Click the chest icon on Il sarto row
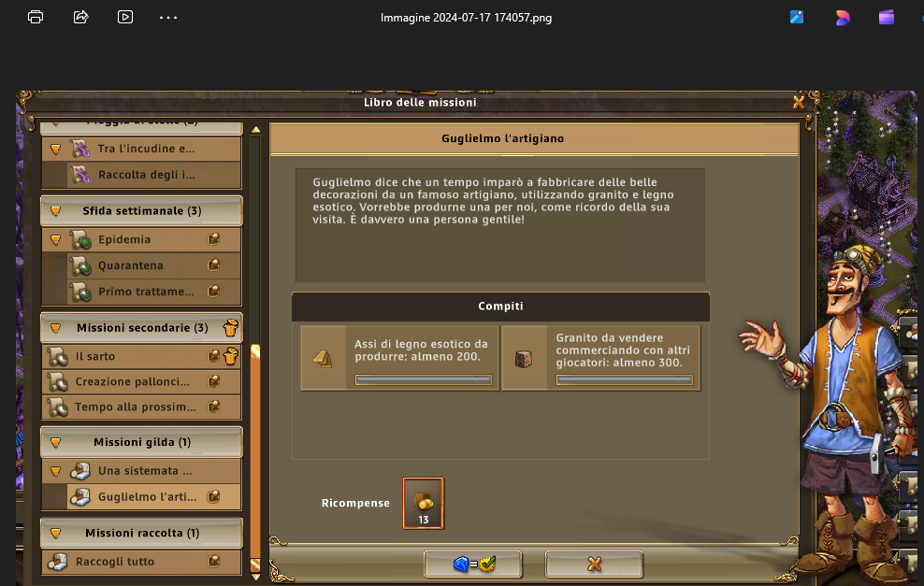The width and height of the screenshot is (924, 586). coord(213,356)
